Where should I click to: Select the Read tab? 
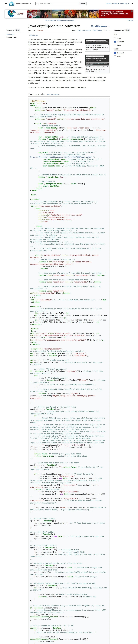click(x=74, y=30)
